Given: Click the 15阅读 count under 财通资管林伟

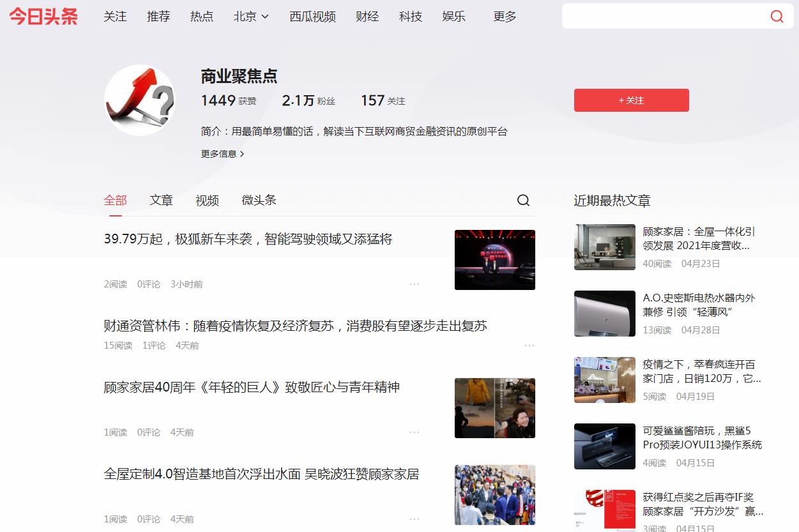Looking at the screenshot, I should 118,346.
